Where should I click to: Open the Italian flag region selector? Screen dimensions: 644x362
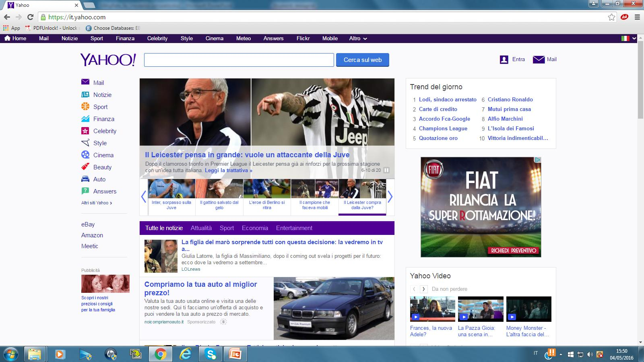tap(625, 39)
